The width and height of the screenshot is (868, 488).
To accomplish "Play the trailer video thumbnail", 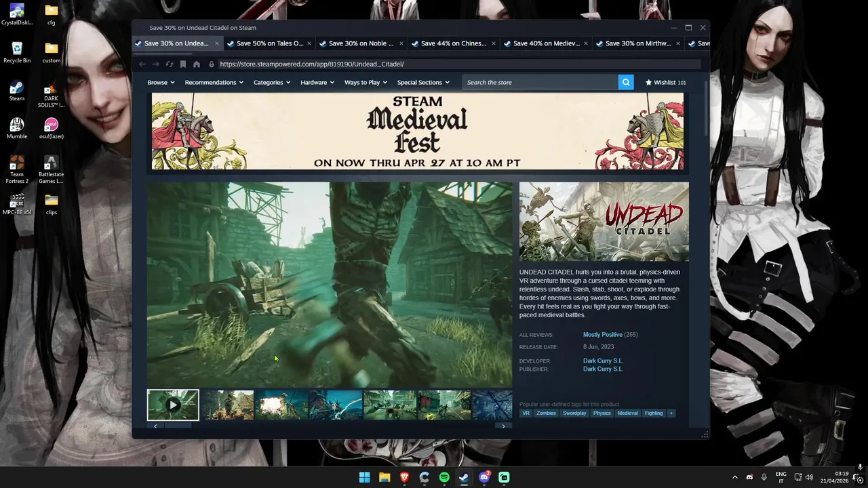I will click(x=173, y=405).
